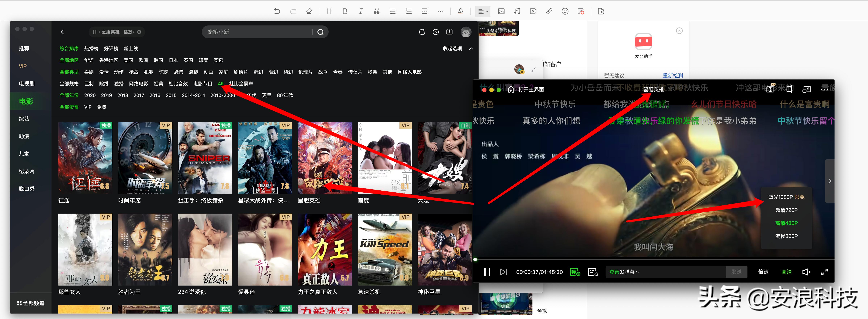The width and height of the screenshot is (868, 319).
Task: Toggle danmaku comments with the 弹 button
Action: coord(575,272)
